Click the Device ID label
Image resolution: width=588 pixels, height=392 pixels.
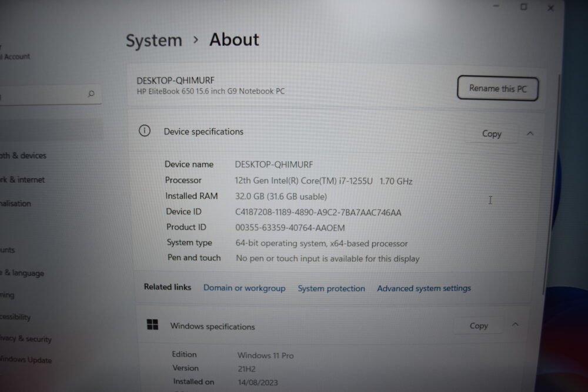tap(183, 212)
